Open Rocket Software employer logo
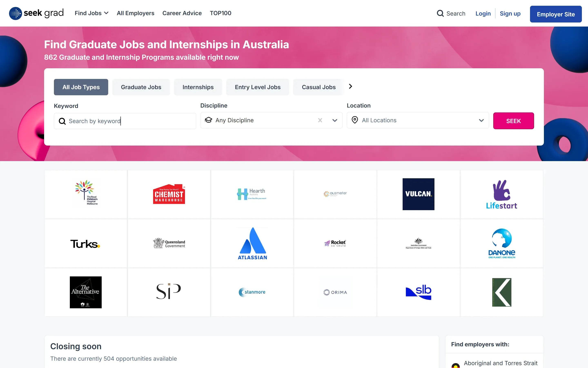The width and height of the screenshot is (588, 368). 335,243
